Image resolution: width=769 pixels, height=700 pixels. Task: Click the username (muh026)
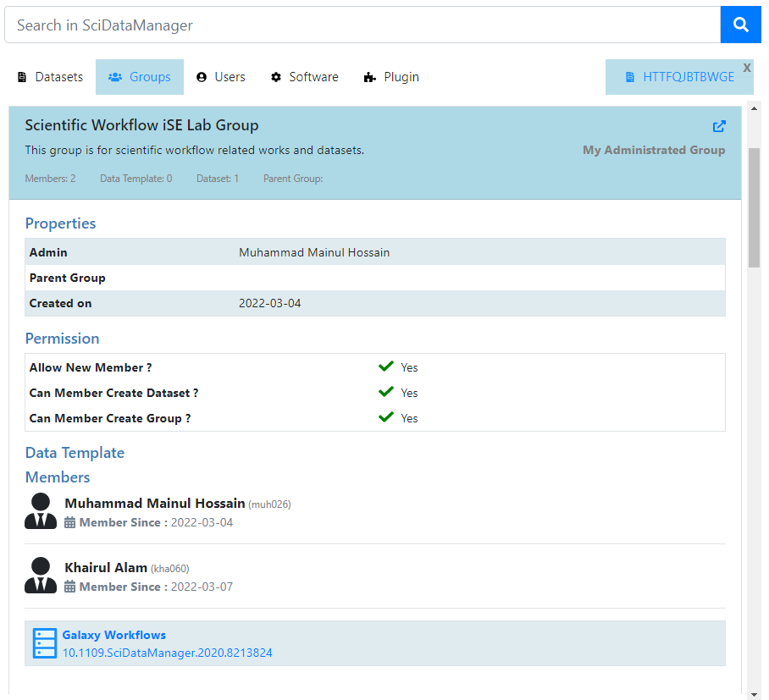[x=269, y=504]
